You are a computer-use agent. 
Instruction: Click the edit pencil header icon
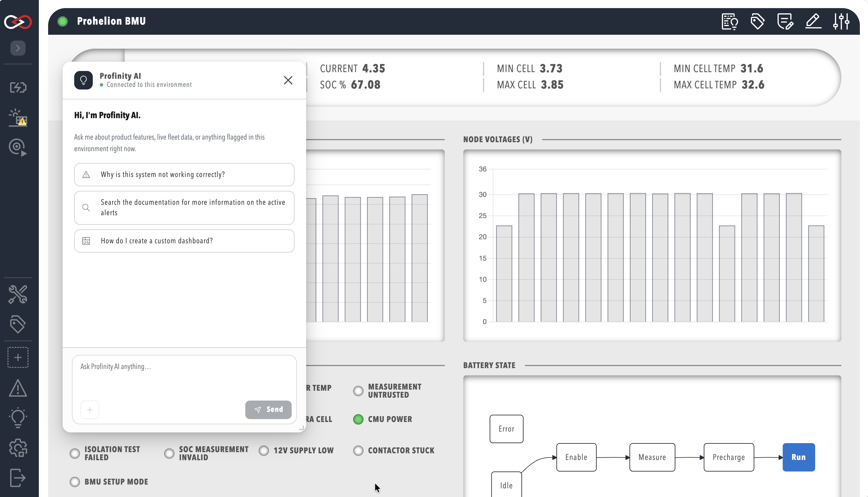(x=813, y=21)
